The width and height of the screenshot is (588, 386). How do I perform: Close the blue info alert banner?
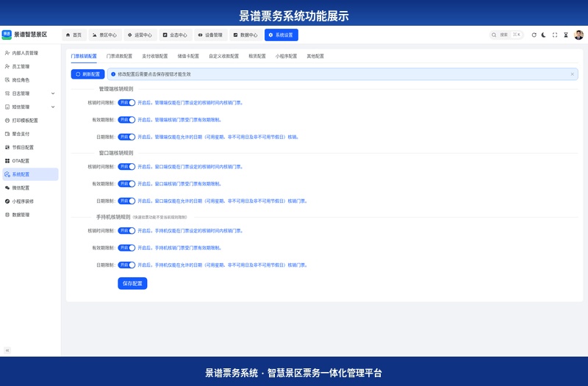click(x=573, y=74)
